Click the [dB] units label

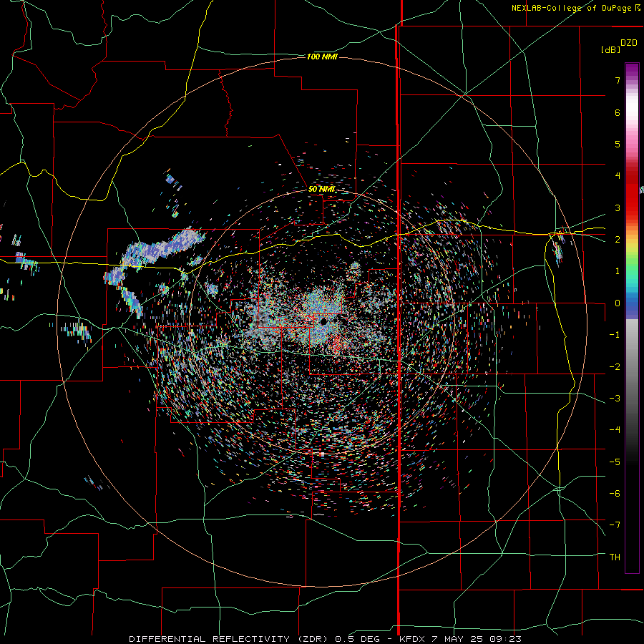611,49
